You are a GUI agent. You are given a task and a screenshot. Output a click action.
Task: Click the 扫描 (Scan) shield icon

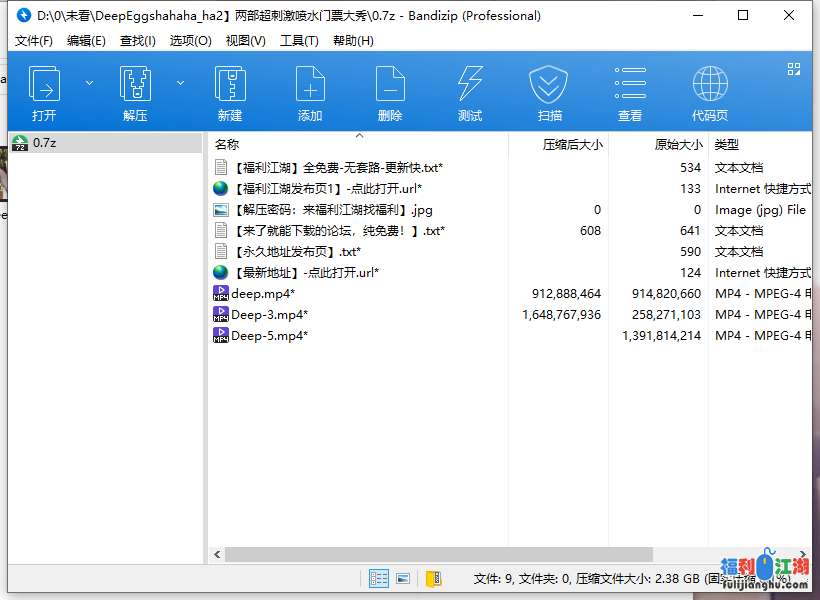tap(549, 86)
